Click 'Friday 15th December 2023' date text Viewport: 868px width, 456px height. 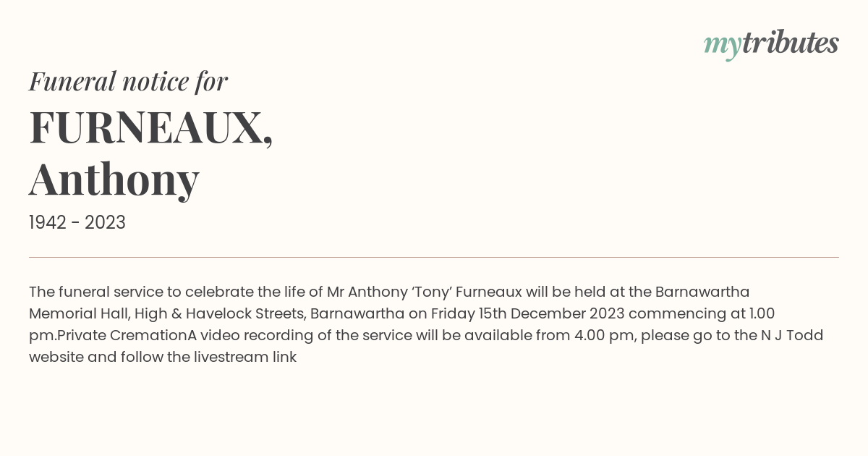pos(527,314)
